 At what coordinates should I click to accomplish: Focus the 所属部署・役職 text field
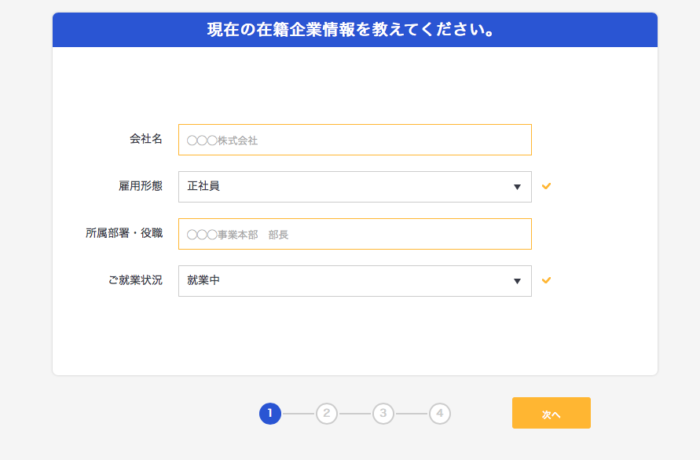(x=355, y=234)
